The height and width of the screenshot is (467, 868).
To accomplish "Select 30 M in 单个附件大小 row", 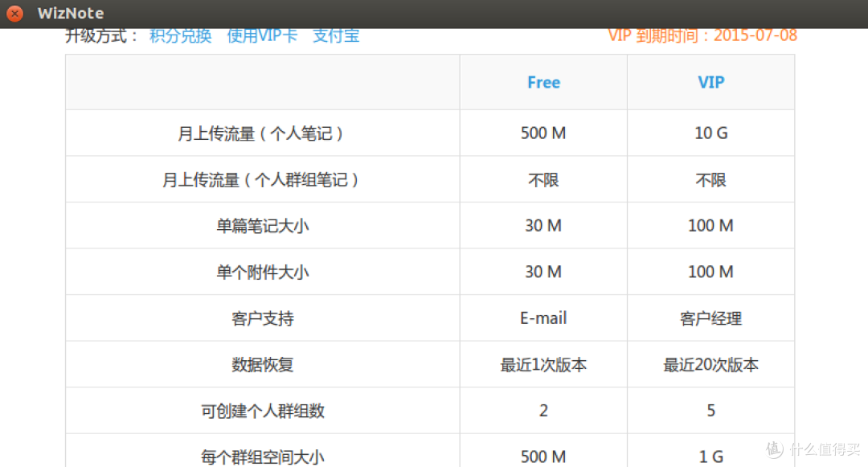I will coord(543,272).
